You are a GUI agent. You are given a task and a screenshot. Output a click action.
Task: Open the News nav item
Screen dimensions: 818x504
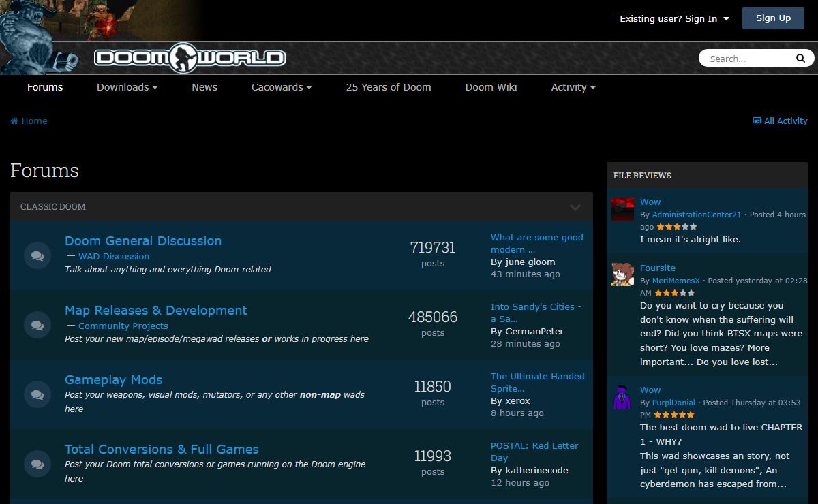tap(204, 87)
